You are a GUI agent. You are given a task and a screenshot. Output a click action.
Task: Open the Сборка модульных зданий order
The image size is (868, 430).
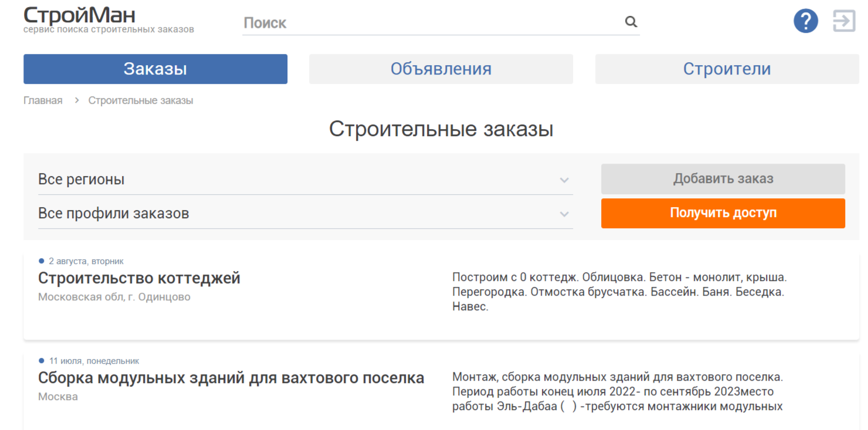(x=231, y=378)
